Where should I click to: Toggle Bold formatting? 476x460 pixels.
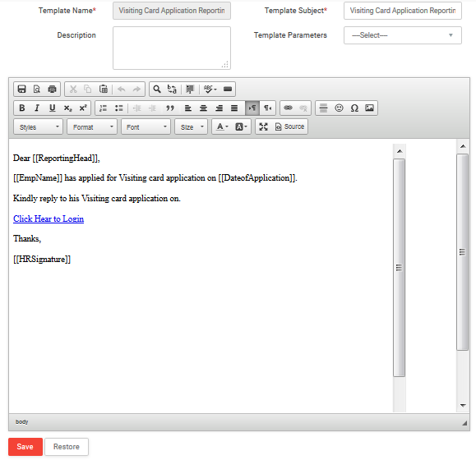coord(22,108)
